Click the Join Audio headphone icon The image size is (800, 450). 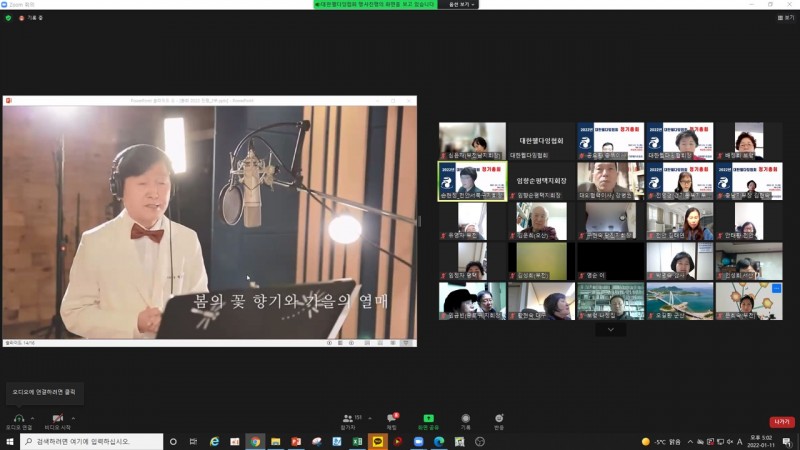(x=18, y=418)
